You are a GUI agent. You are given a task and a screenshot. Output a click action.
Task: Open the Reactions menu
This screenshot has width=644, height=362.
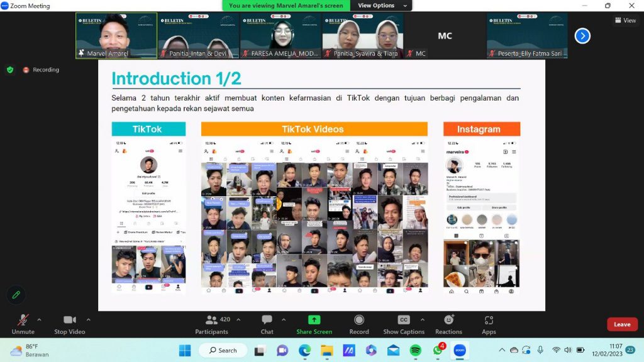(x=448, y=324)
